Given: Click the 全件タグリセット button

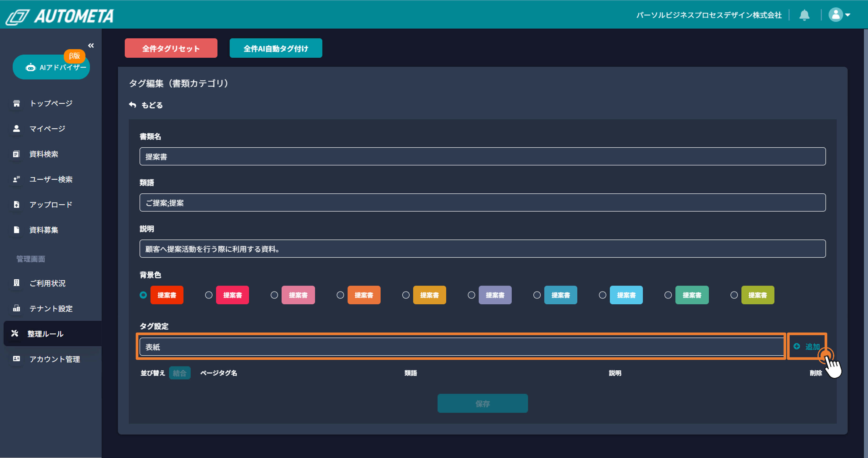Looking at the screenshot, I should (171, 48).
